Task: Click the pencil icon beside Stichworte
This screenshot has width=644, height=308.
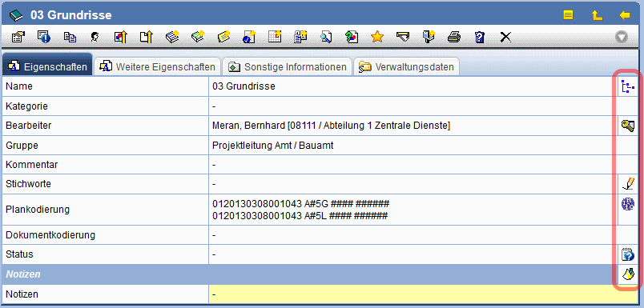Action: tap(627, 184)
